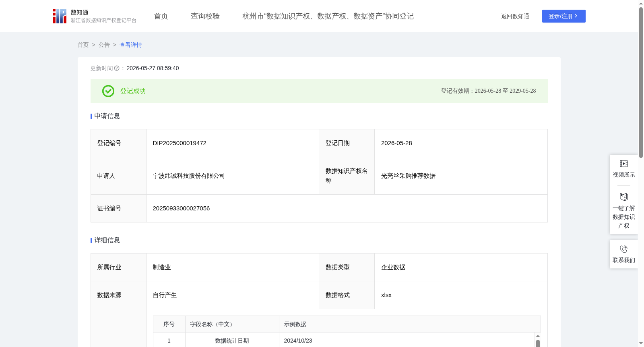Select the 企业数据 data type value
Viewport: 644px width, 347px height.
393,267
